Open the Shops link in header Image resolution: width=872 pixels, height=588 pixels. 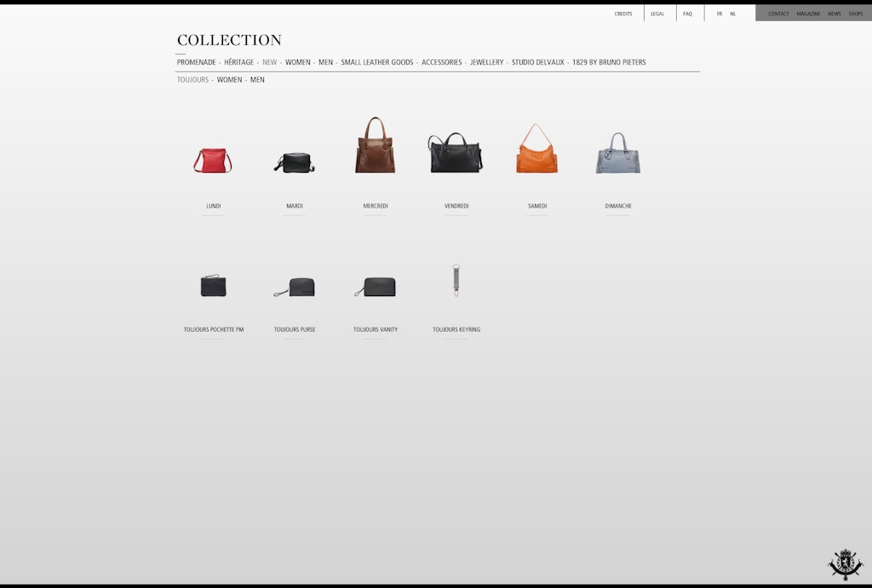point(855,14)
